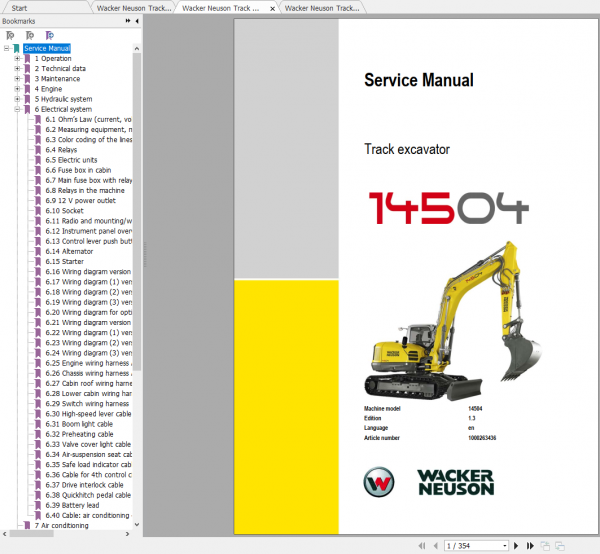Screen dimensions: 600x554
Task: Expand the 2 Technical data bookmark
Action: point(17,68)
